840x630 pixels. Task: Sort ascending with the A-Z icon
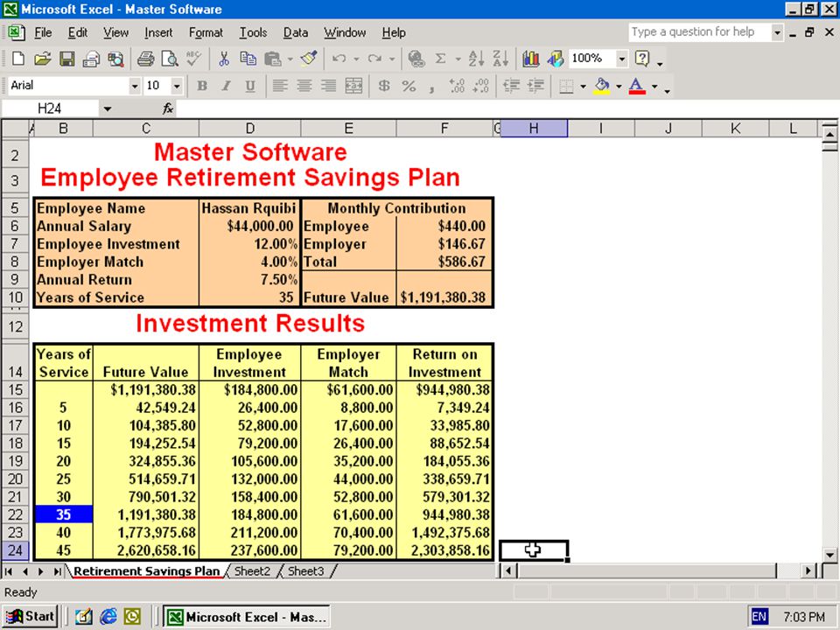(x=476, y=59)
